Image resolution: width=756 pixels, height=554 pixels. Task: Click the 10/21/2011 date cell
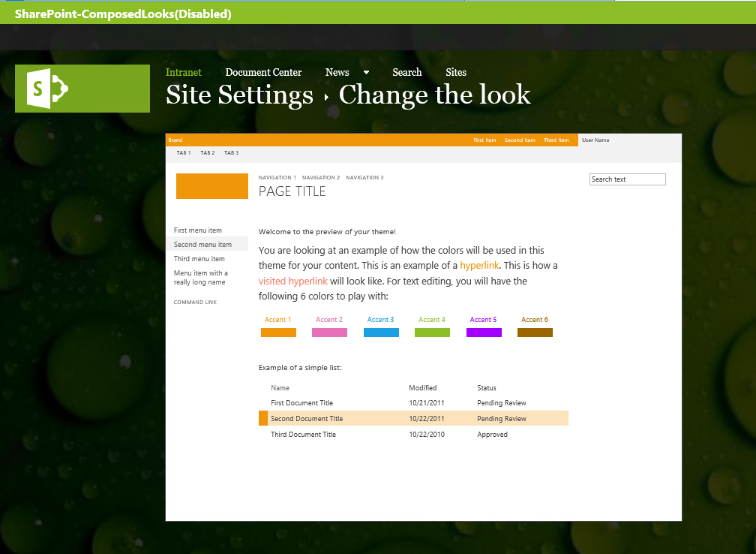point(427,403)
